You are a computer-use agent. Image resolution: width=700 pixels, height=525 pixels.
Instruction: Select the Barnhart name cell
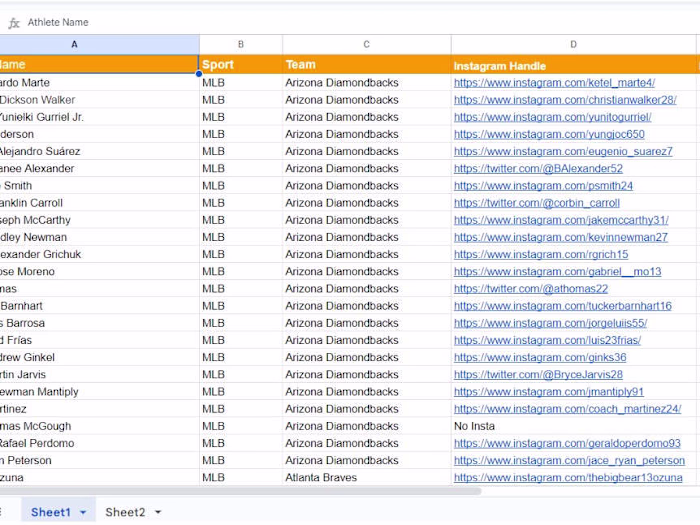[99, 306]
